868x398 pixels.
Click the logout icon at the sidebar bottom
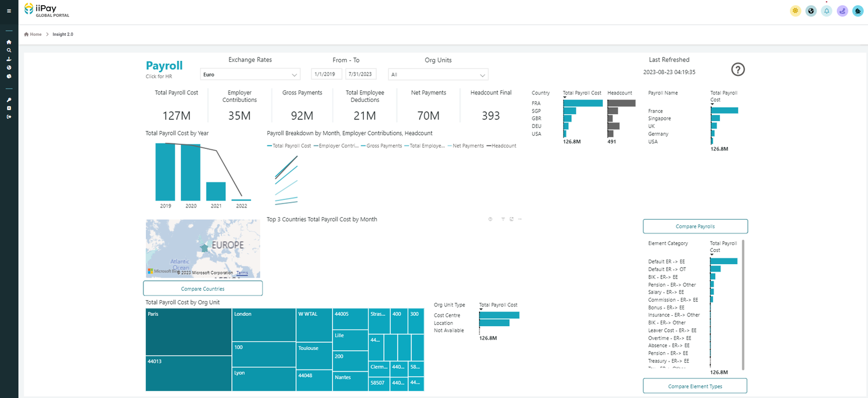point(8,117)
